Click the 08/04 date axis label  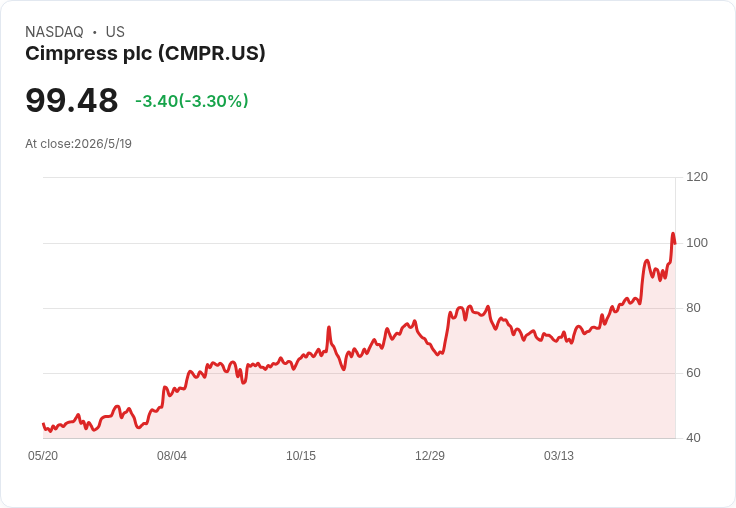pos(172,455)
